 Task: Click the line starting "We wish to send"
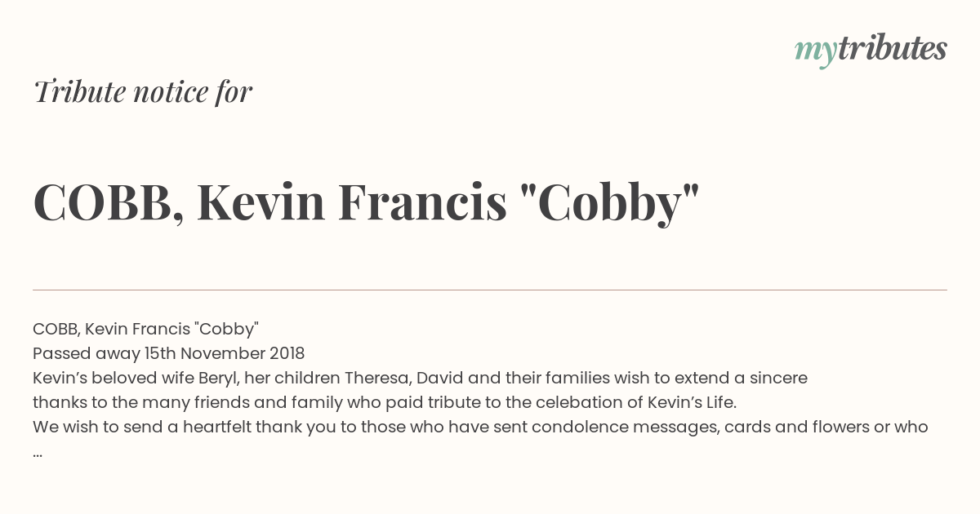point(480,427)
